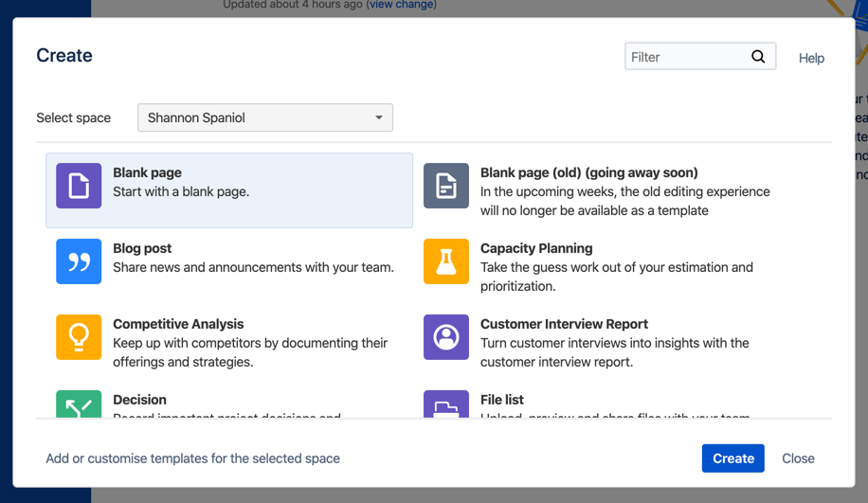868x503 pixels.
Task: Pick the Blog post quotation mark icon
Action: click(79, 261)
